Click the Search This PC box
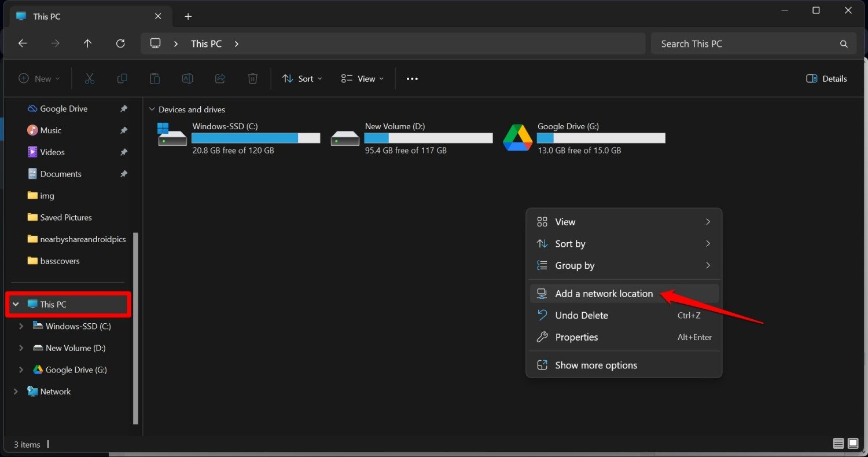This screenshot has height=457, width=868. [746, 43]
